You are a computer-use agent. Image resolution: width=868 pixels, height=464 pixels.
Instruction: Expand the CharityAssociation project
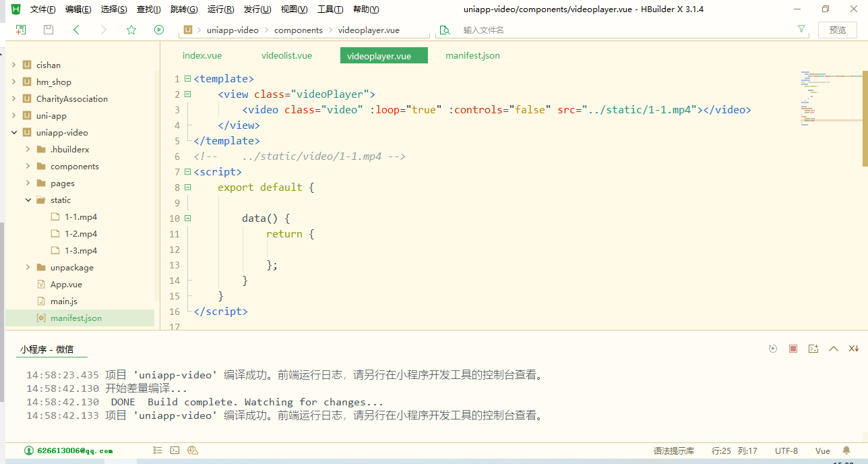pos(13,99)
